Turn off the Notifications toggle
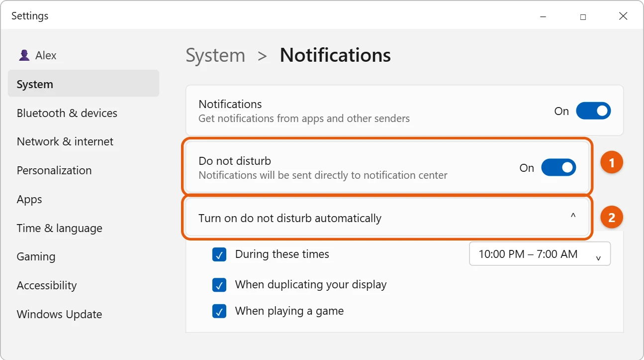 point(593,111)
